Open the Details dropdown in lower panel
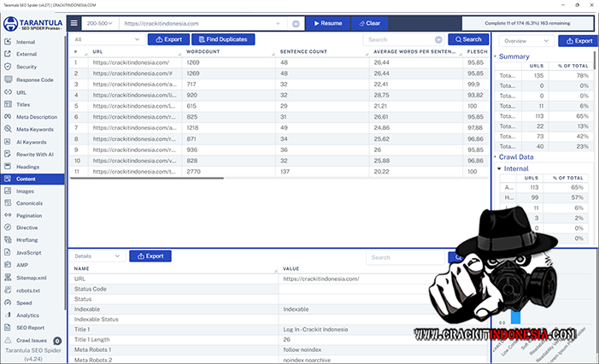 (x=96, y=255)
